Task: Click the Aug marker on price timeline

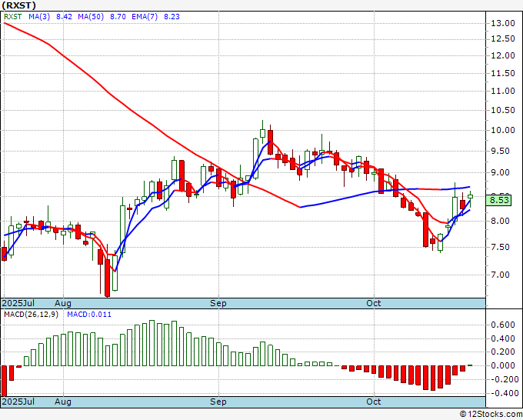Action: [63, 303]
